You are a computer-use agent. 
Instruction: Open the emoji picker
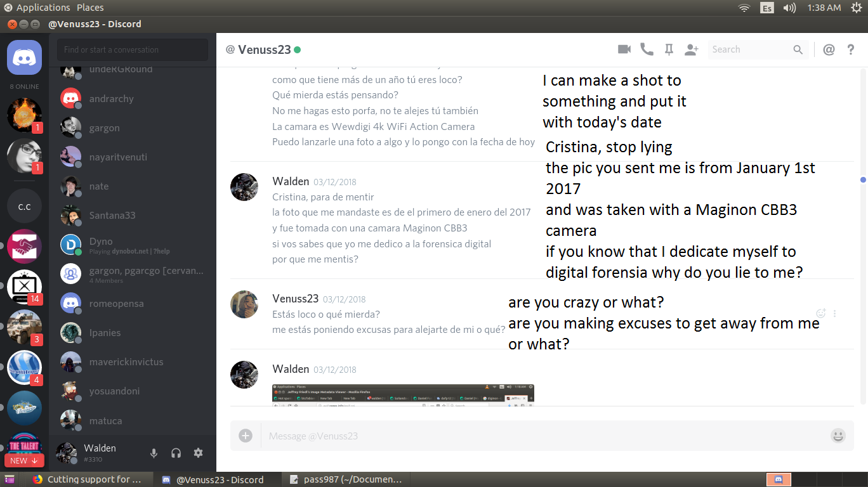coord(838,436)
